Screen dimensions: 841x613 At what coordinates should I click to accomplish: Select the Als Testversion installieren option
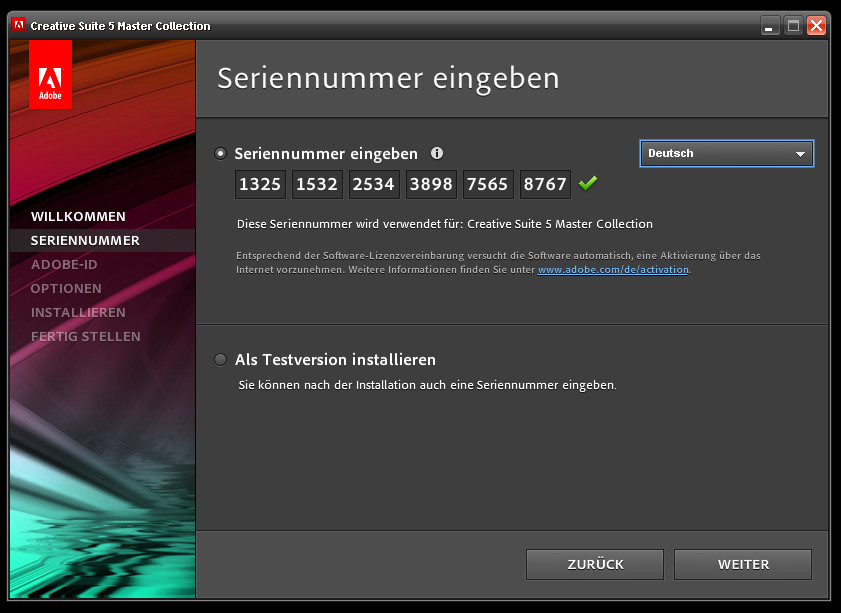click(220, 359)
